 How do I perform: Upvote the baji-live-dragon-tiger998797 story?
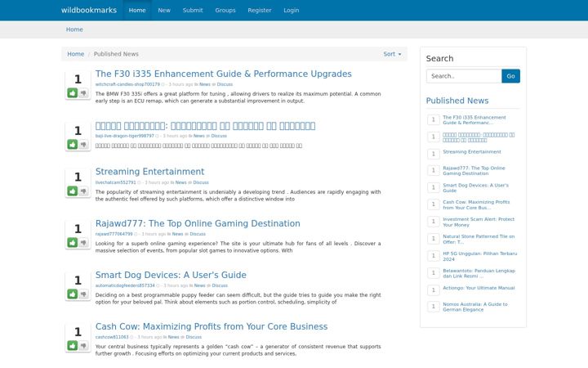(x=73, y=144)
